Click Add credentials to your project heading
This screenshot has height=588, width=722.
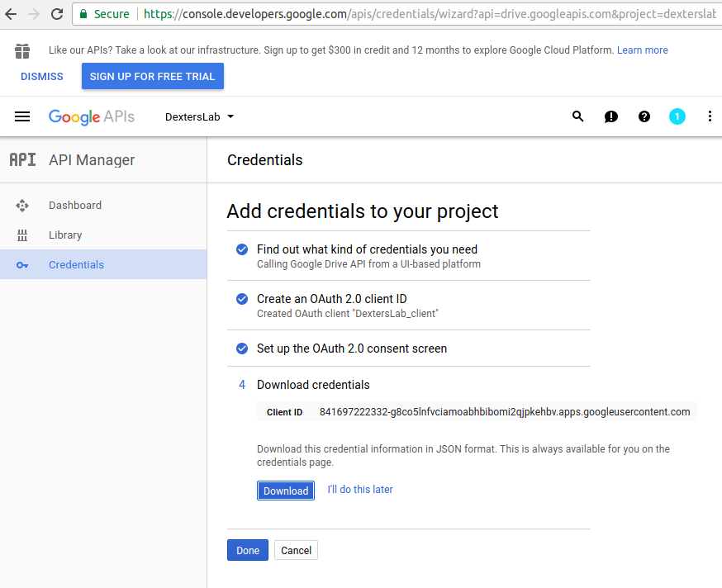(x=363, y=211)
